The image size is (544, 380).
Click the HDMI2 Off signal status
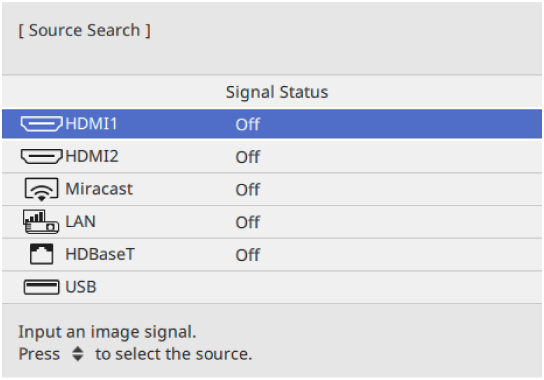248,157
